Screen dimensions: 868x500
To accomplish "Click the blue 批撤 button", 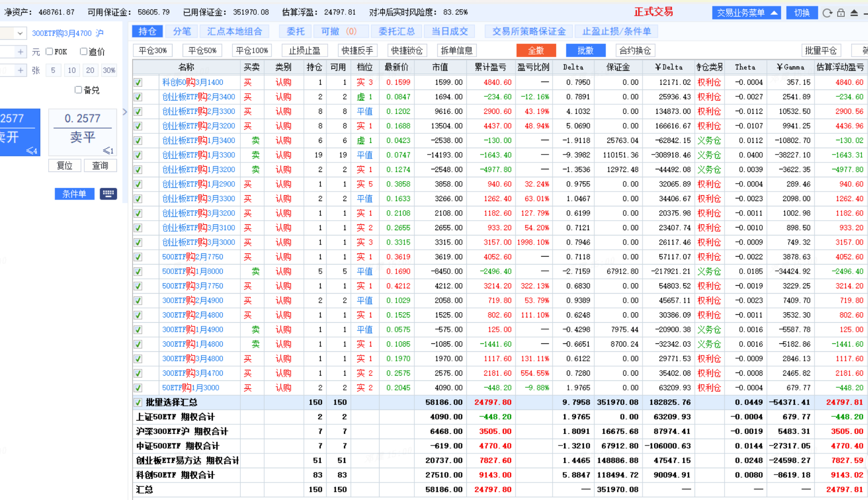I will [x=585, y=51].
